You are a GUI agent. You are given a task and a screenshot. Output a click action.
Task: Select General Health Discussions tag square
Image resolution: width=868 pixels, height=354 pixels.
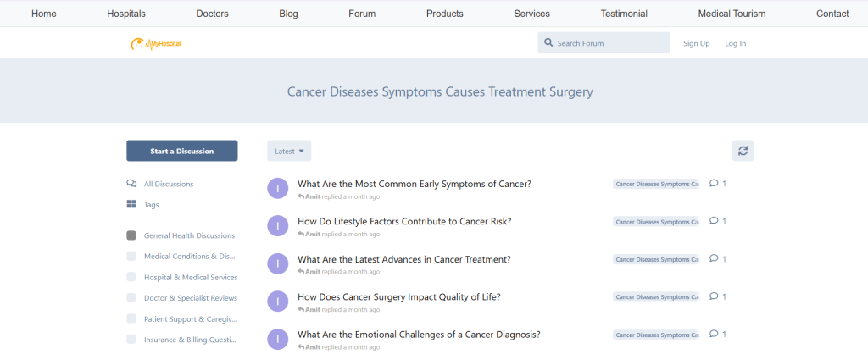pyautogui.click(x=131, y=235)
